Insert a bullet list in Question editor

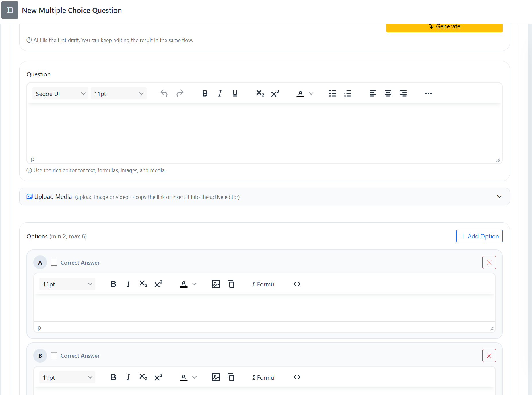click(332, 93)
